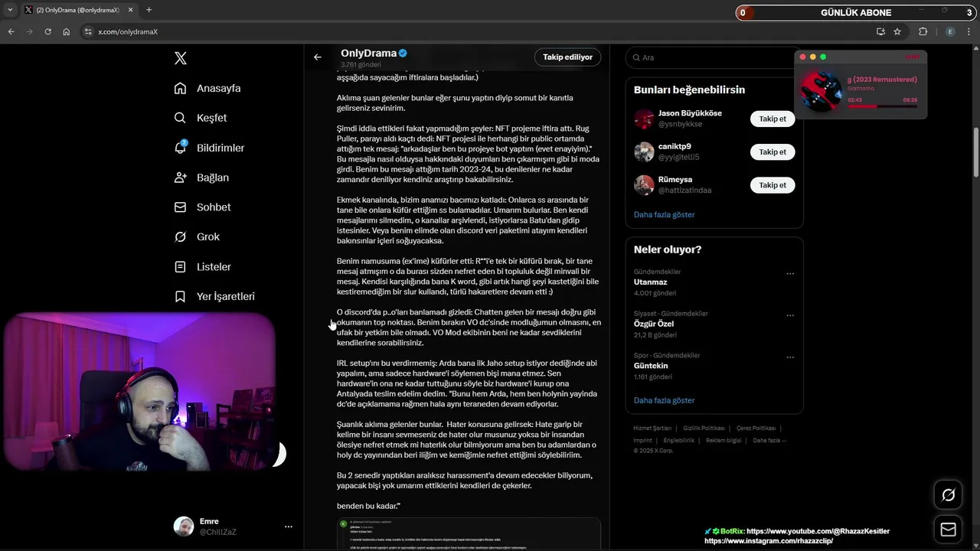Bookmark page with star icon
980x551 pixels.
tap(897, 31)
